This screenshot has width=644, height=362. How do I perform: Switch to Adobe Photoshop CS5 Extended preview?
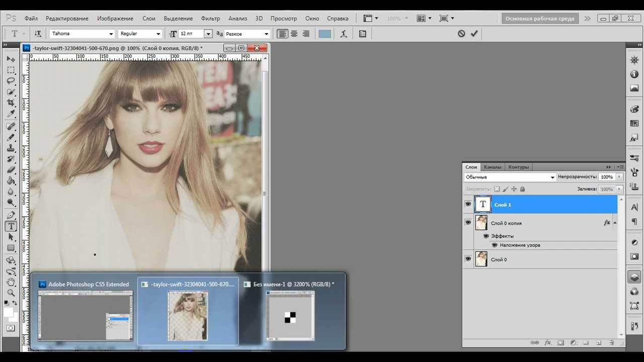[86, 312]
